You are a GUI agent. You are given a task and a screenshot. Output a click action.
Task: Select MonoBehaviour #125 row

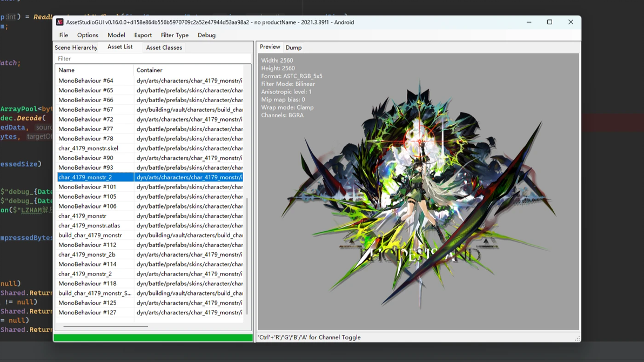tap(150, 303)
